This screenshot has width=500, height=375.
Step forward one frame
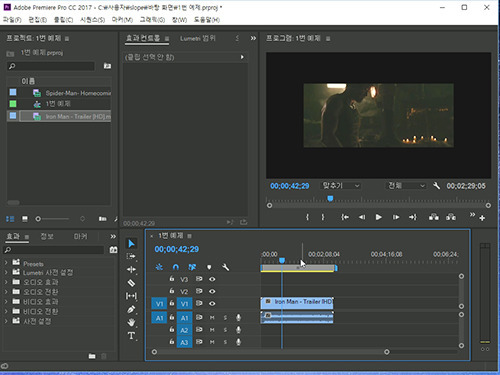[x=396, y=217]
